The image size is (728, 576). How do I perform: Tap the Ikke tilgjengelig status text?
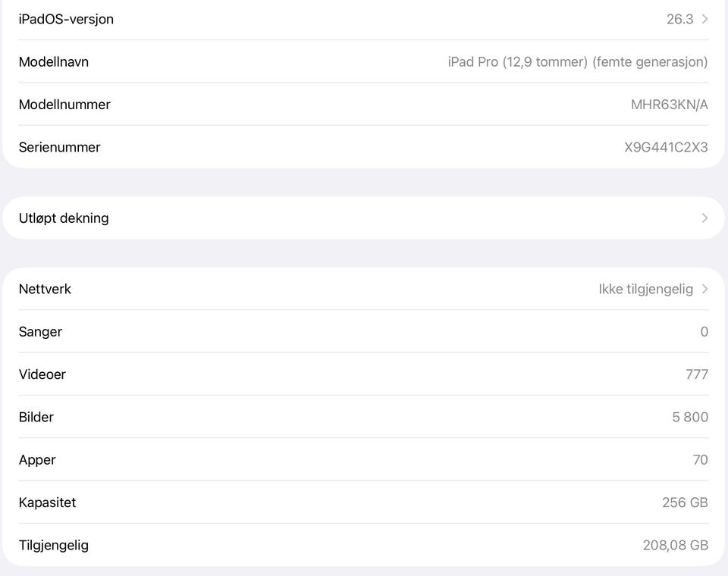tap(645, 289)
